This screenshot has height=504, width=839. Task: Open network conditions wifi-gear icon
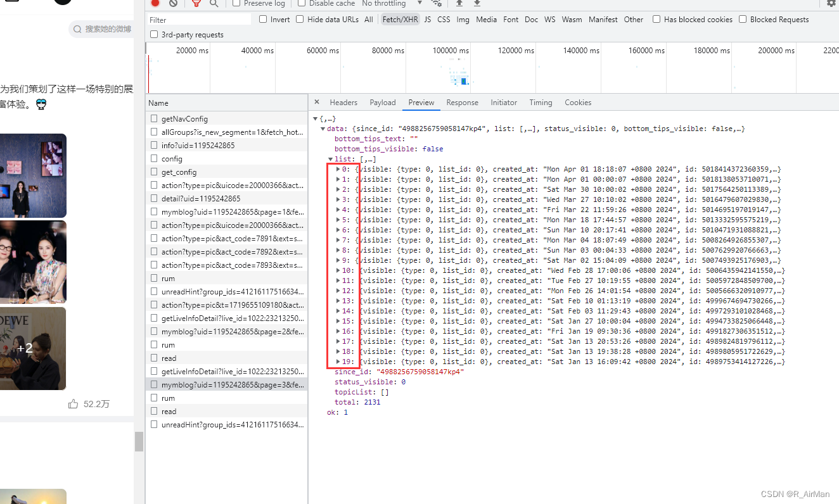[436, 3]
